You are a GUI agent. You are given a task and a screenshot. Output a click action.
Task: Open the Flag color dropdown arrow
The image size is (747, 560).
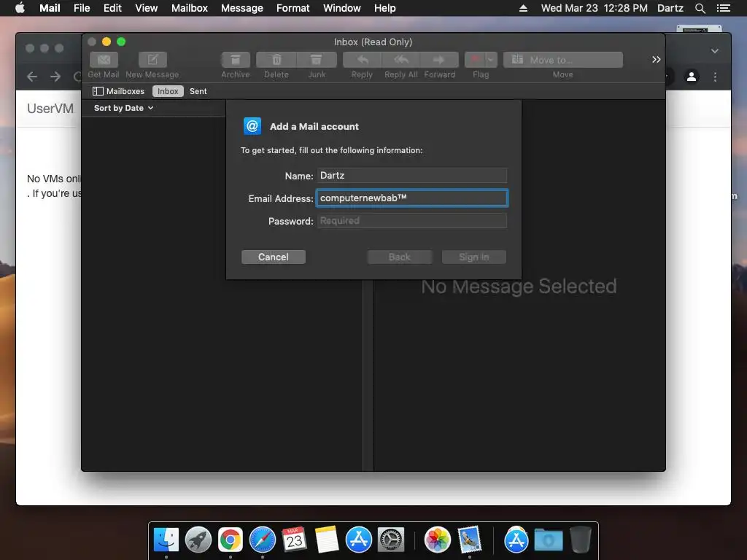coord(491,60)
